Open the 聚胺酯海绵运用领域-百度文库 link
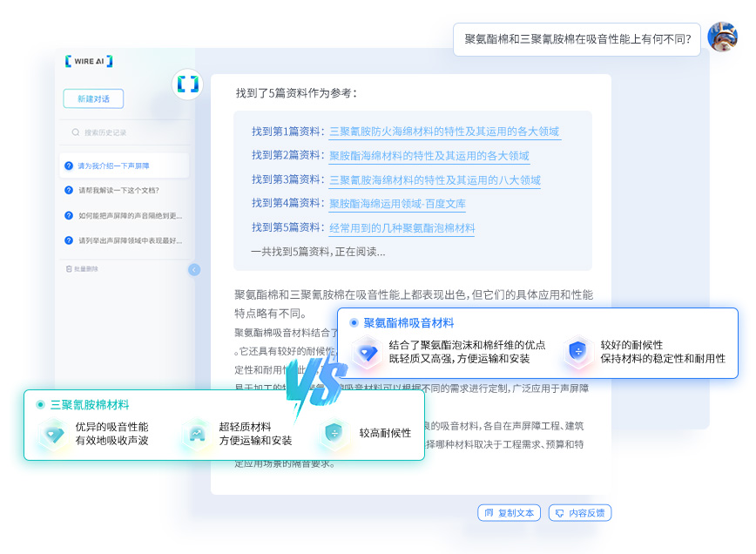 pyautogui.click(x=396, y=203)
